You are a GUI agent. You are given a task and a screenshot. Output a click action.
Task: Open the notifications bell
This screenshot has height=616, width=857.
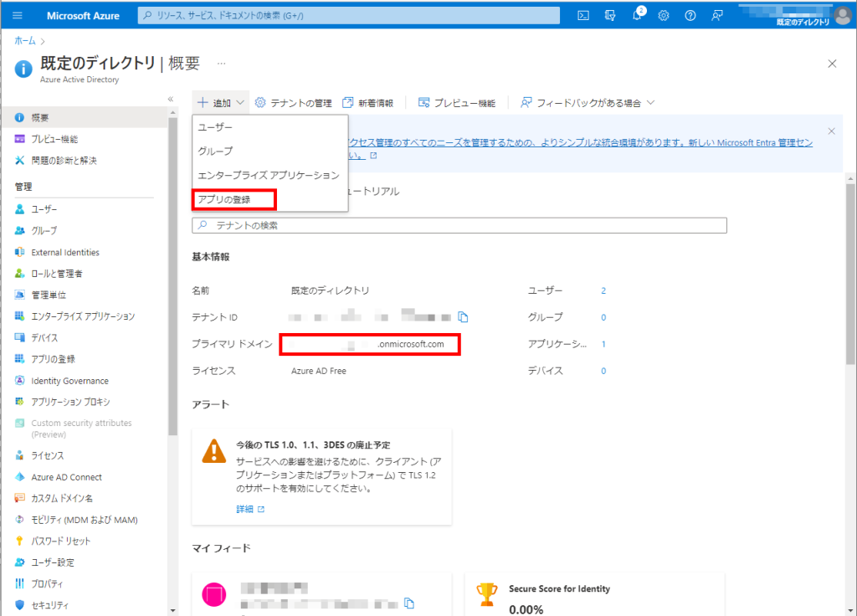(x=637, y=15)
